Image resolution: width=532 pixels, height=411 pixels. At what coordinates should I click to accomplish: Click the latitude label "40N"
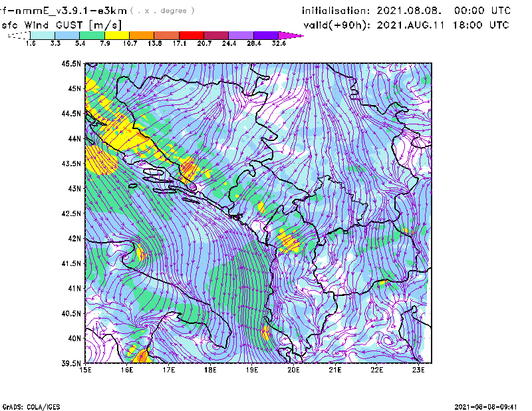pos(74,338)
